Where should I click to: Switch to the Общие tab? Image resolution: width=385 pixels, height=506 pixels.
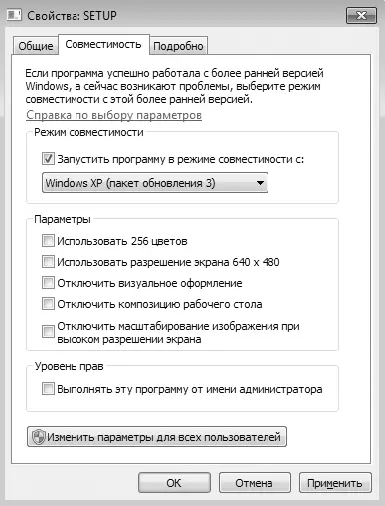pyautogui.click(x=36, y=46)
